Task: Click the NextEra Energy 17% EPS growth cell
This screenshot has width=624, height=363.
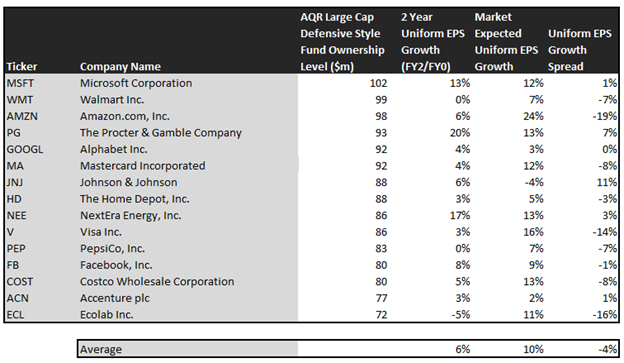Action: [460, 215]
